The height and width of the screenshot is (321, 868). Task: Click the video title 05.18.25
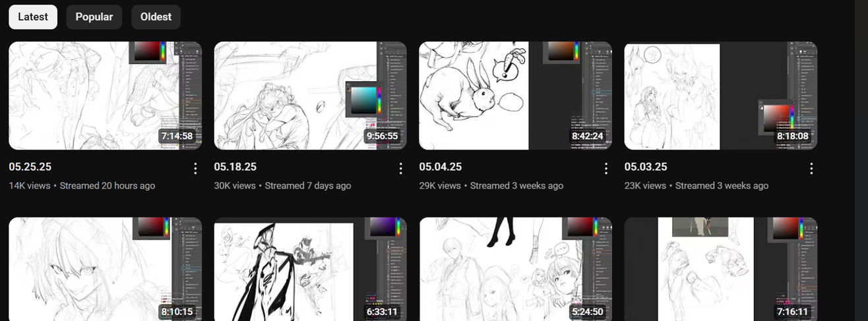pos(235,167)
